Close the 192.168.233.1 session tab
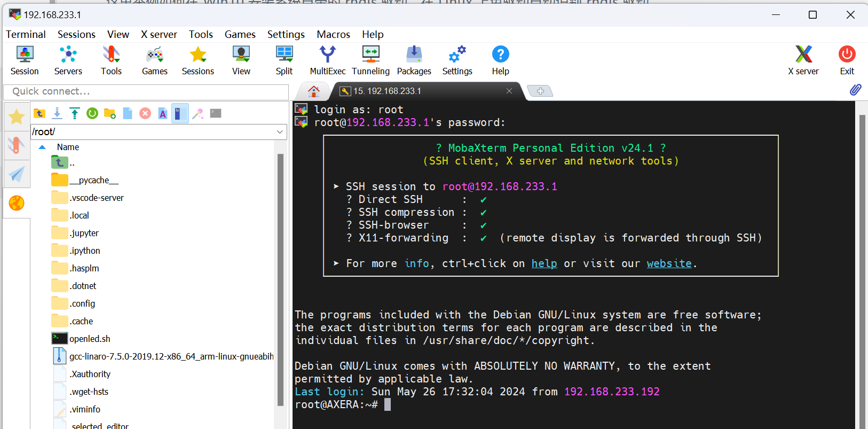The image size is (868, 429). pyautogui.click(x=509, y=91)
